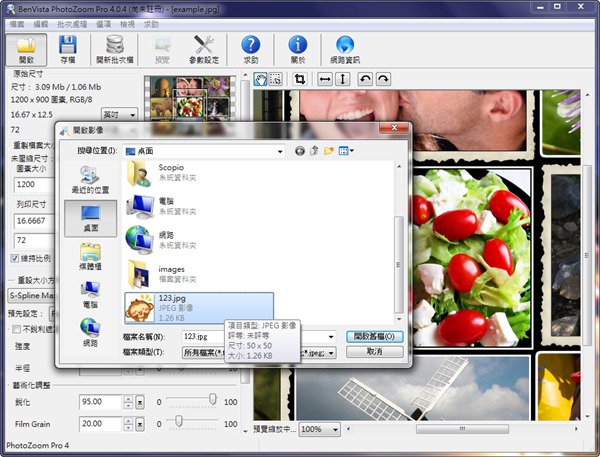Expand the 檔案類型 file type dropdown
The height and width of the screenshot is (457, 600).
(331, 353)
